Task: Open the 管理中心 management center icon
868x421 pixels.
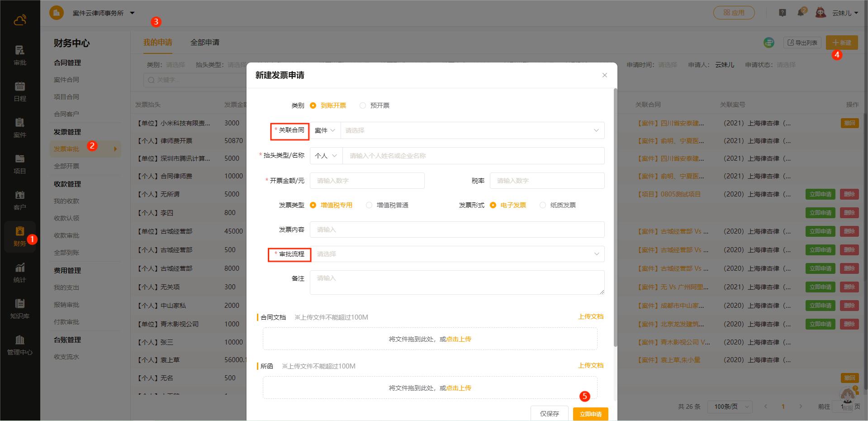Action: click(x=20, y=345)
